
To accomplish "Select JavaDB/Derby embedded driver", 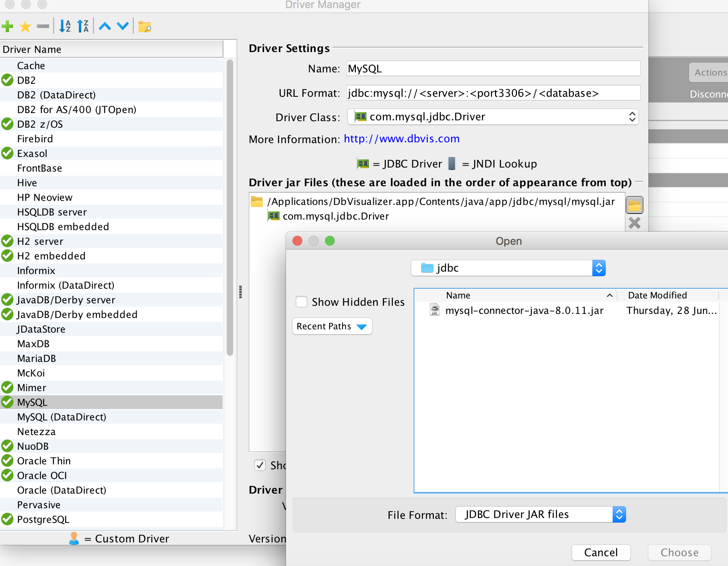I will pyautogui.click(x=111, y=314).
